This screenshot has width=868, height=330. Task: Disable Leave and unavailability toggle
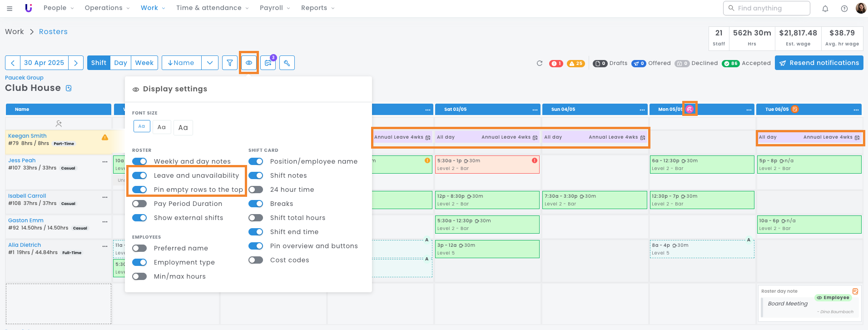(x=139, y=175)
